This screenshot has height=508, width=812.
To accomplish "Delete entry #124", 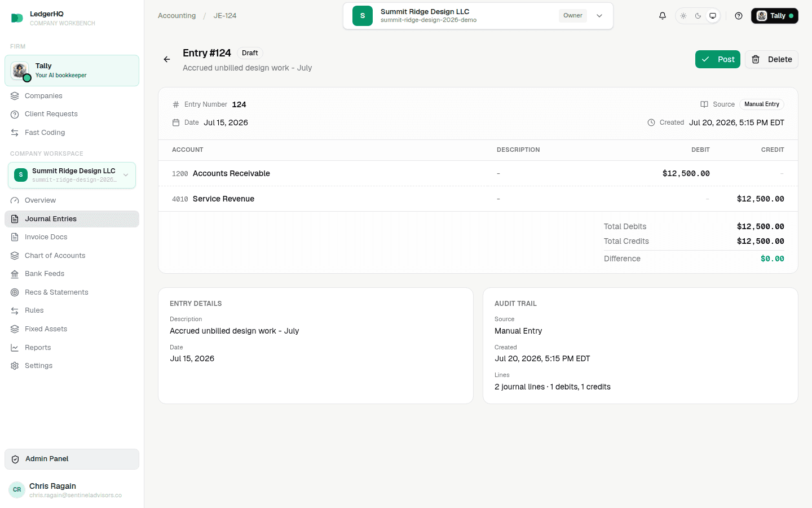I will pyautogui.click(x=771, y=59).
